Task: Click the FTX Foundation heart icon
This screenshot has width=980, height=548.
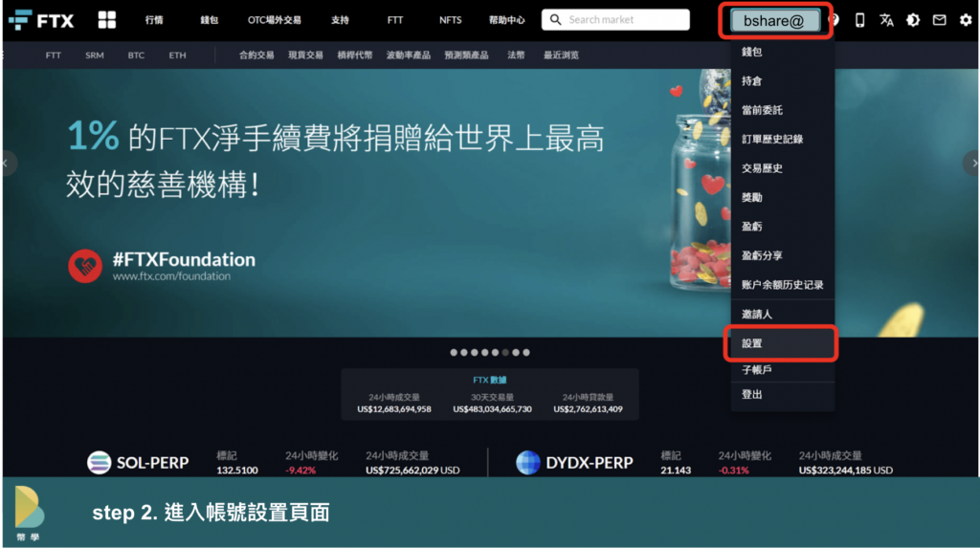Action: pos(85,266)
